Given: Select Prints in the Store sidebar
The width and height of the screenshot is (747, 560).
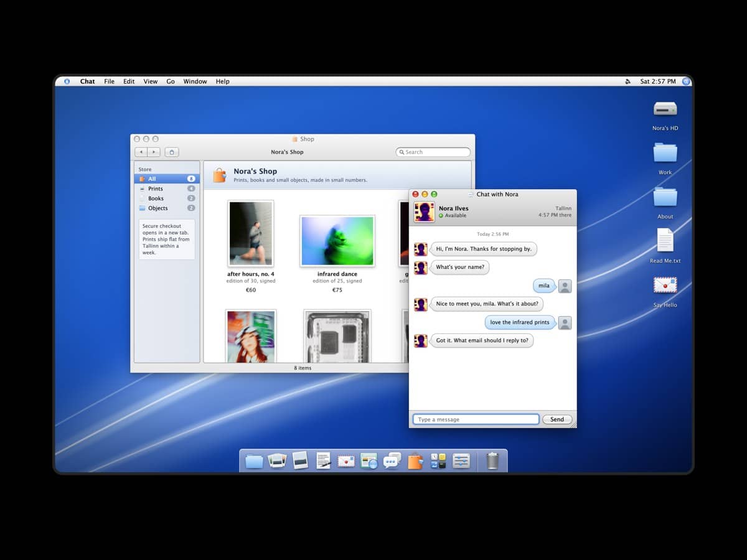Looking at the screenshot, I should point(167,189).
